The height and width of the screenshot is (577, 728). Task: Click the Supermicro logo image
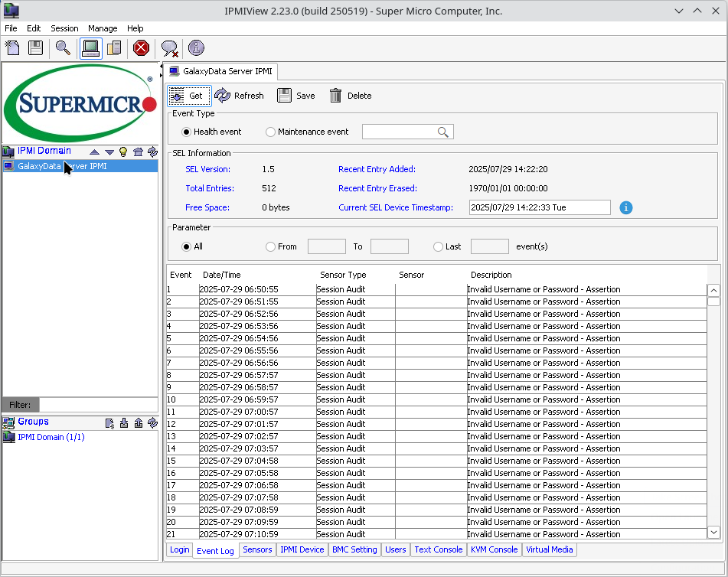click(80, 103)
